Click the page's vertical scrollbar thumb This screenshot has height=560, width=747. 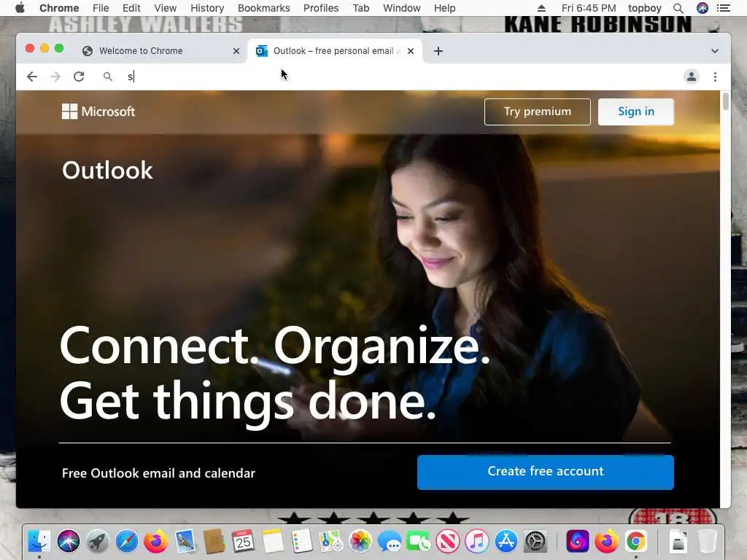pos(726,101)
